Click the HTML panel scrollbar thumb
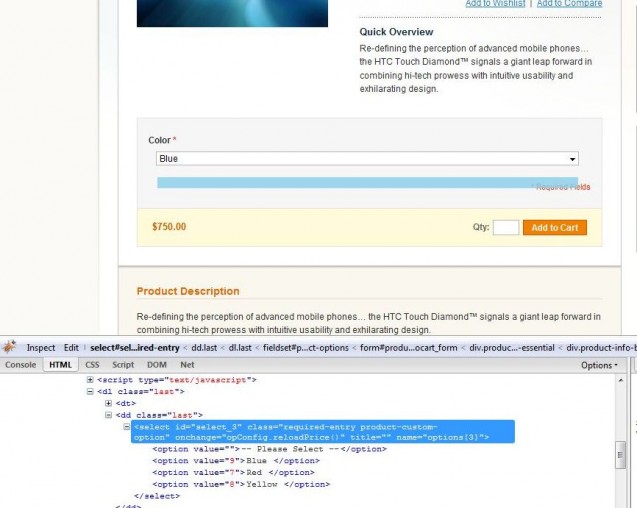 [620, 455]
